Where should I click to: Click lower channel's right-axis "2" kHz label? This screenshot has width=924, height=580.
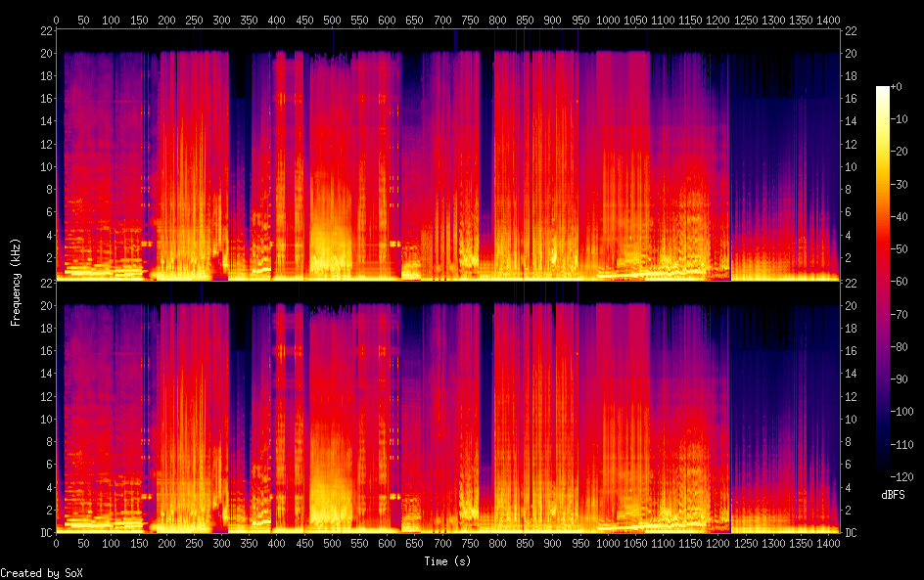tap(848, 510)
